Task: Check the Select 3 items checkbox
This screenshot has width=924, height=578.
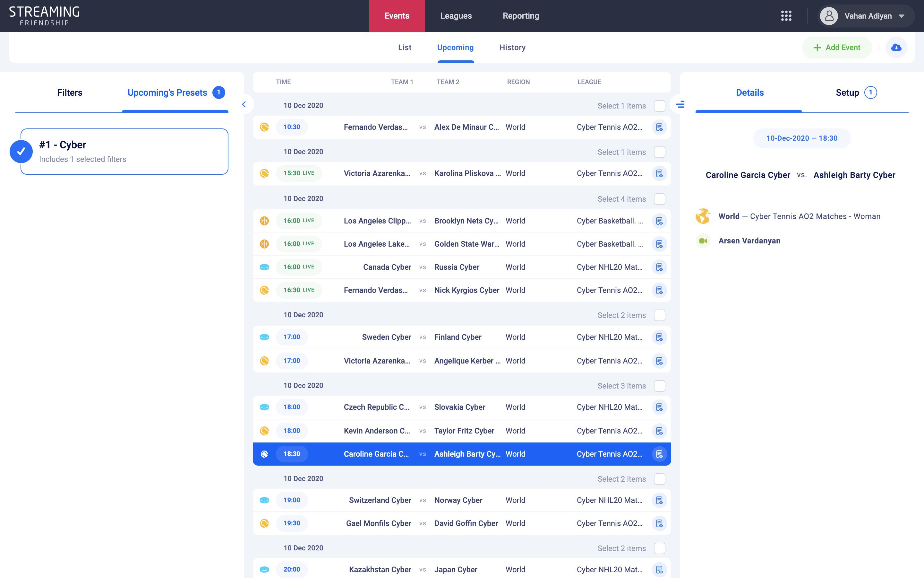Action: 659,386
